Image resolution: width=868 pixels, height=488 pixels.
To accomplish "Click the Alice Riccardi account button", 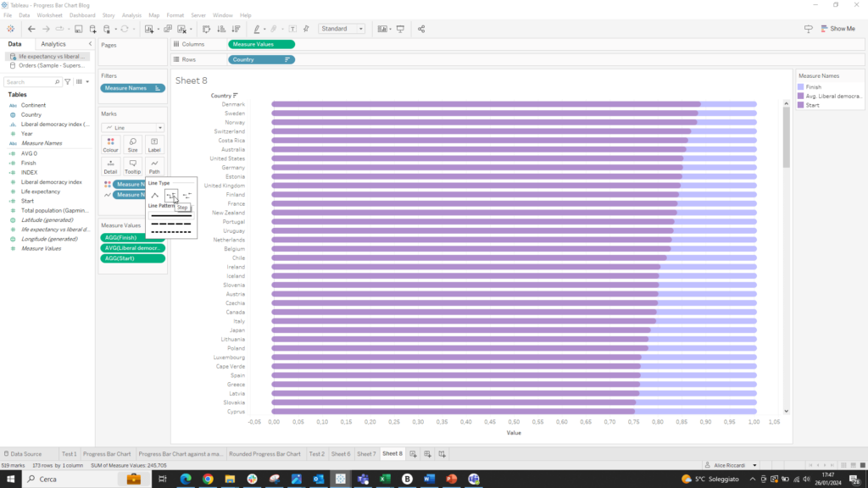I will click(731, 464).
